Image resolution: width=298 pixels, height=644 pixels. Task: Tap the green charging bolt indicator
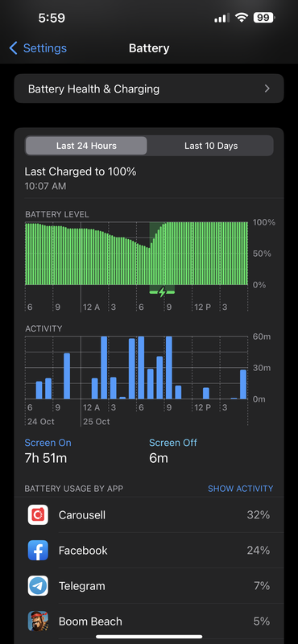[162, 292]
